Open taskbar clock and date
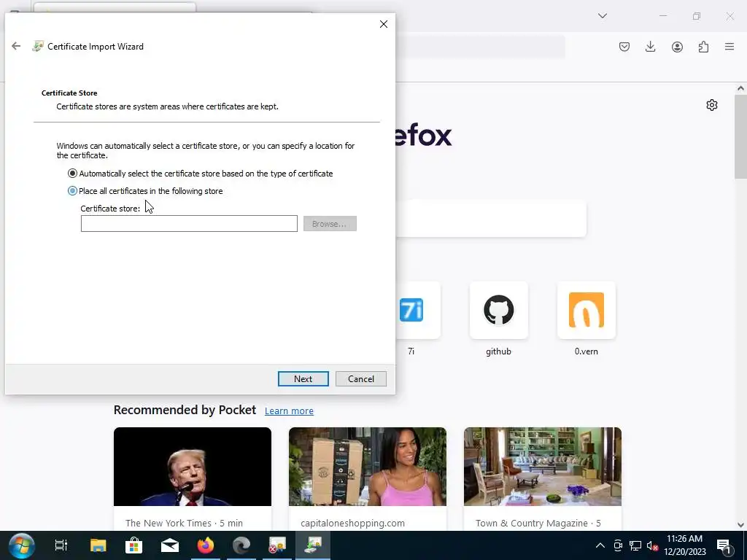This screenshot has width=747, height=560. click(x=684, y=545)
